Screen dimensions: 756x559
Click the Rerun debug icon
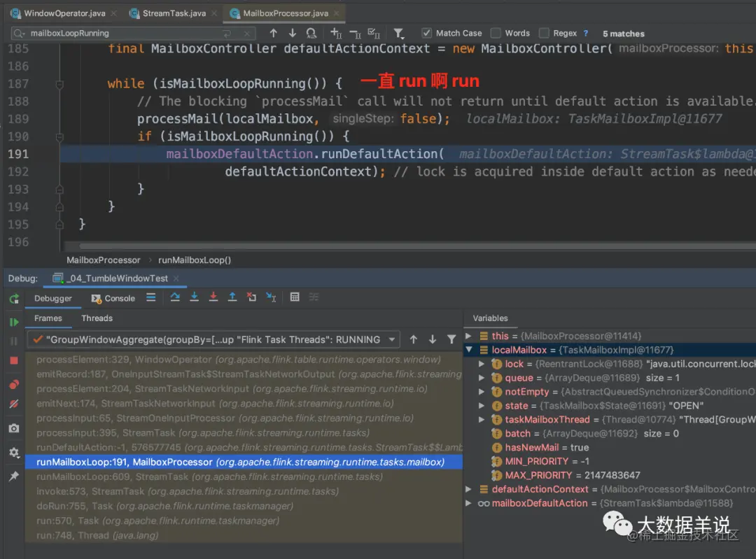(x=14, y=299)
